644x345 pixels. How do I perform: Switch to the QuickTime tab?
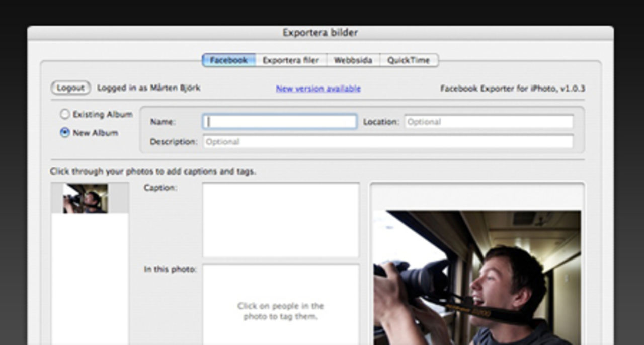pos(409,60)
